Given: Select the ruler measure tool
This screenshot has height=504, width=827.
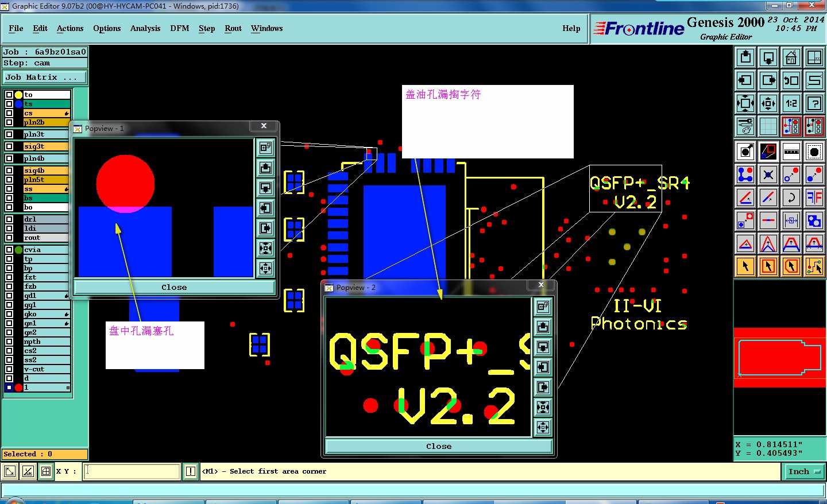Looking at the screenshot, I should tap(791, 152).
